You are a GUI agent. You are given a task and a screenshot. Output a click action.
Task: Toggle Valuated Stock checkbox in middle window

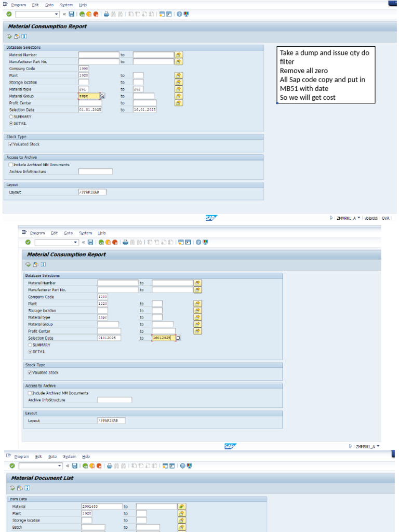30,373
